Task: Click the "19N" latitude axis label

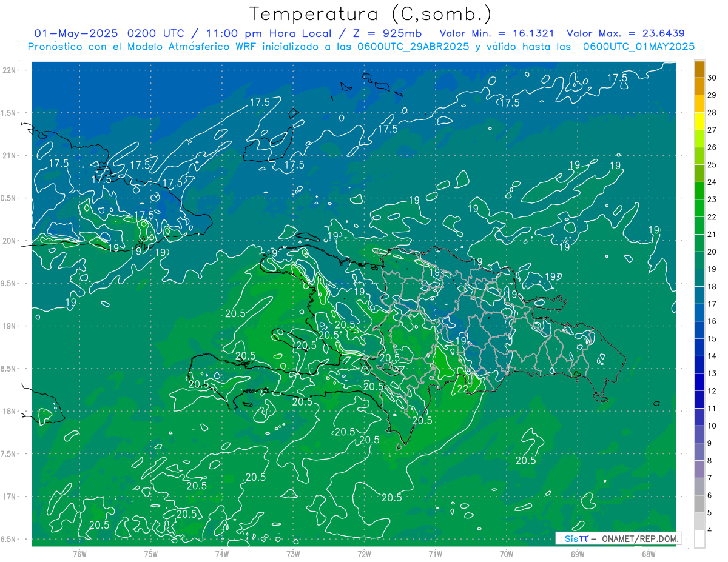Action: pyautogui.click(x=10, y=326)
